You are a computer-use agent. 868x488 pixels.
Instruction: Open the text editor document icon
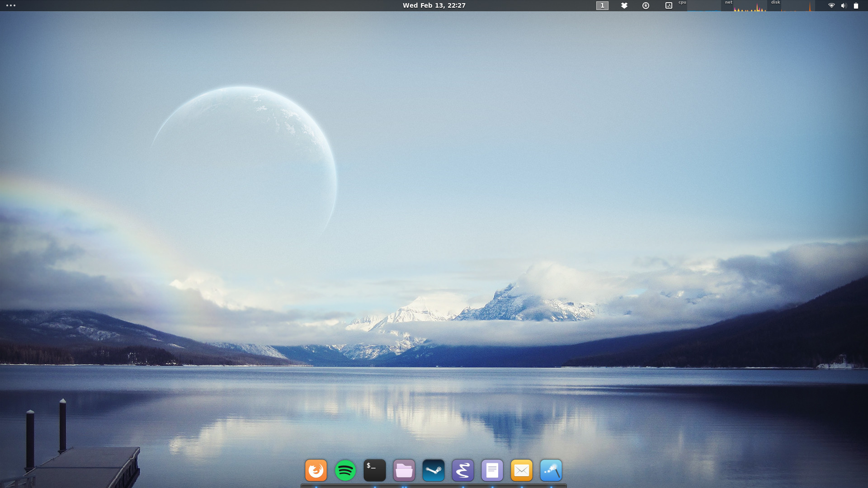(492, 470)
